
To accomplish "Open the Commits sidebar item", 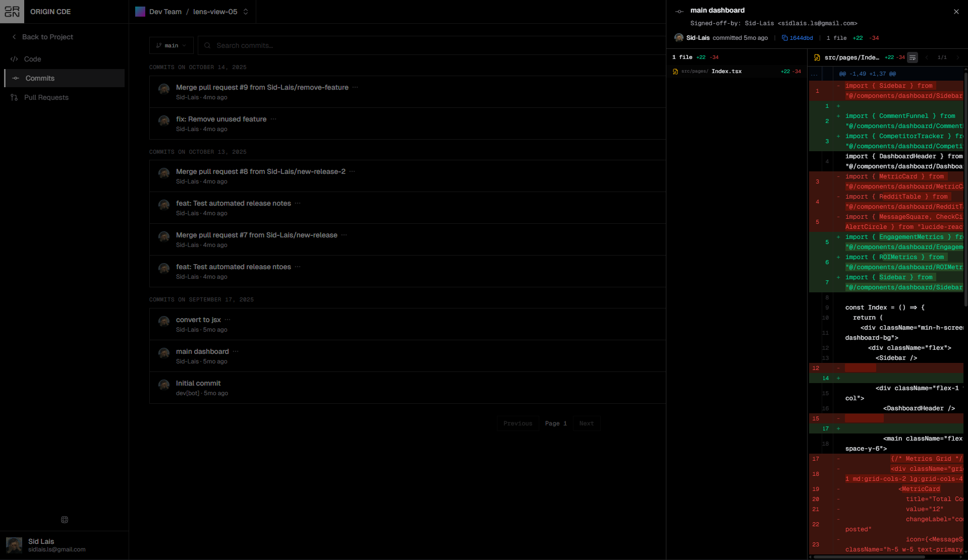I will coord(40,78).
